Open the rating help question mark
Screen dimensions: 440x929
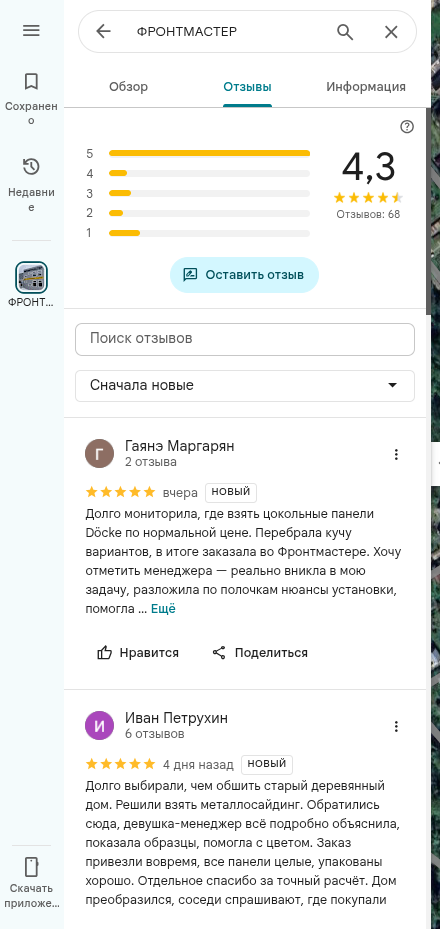tap(407, 126)
